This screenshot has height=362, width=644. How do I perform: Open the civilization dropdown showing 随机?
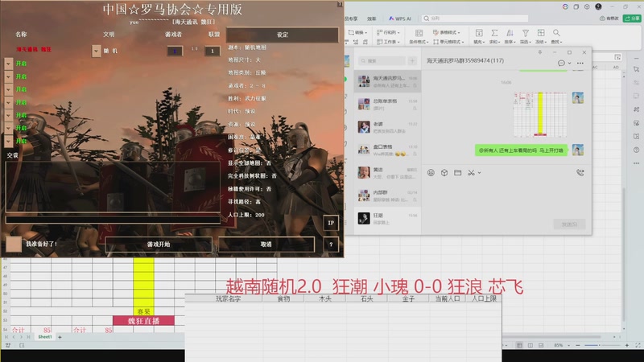pos(96,51)
